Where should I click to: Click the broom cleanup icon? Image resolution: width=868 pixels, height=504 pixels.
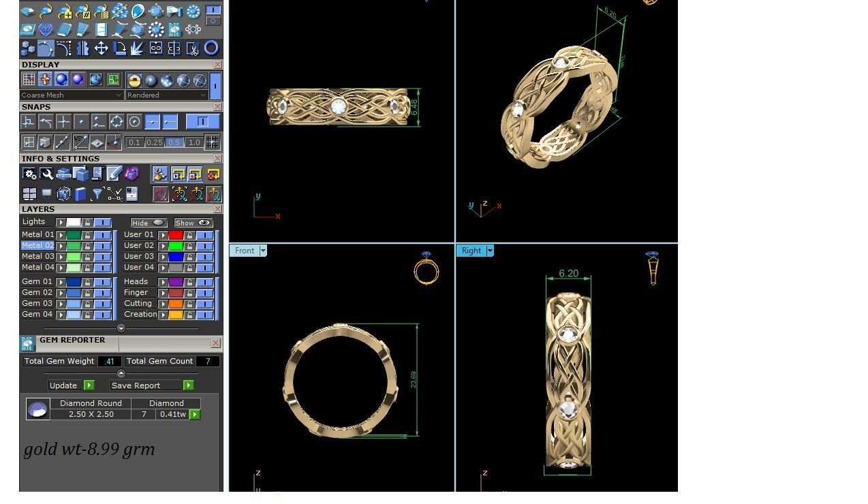tap(160, 174)
